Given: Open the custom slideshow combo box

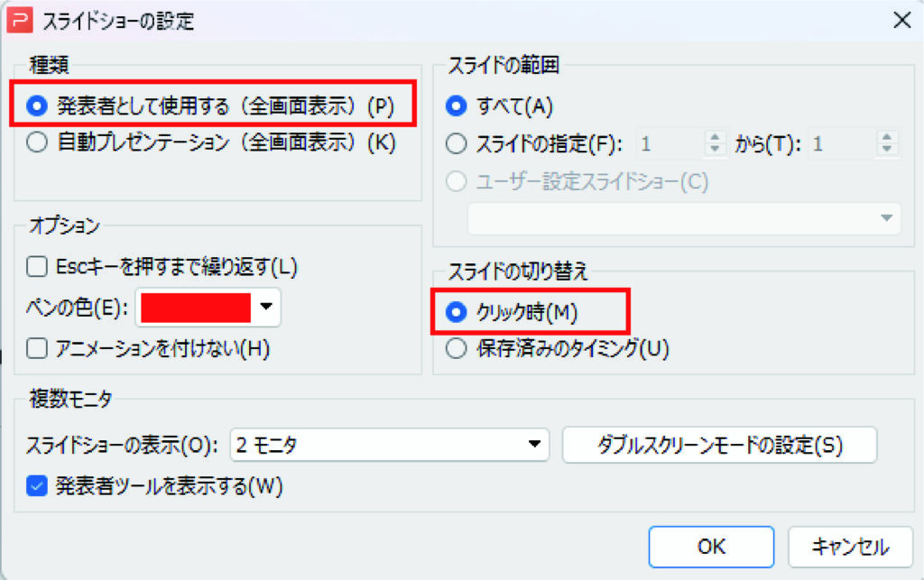Looking at the screenshot, I should 684,218.
